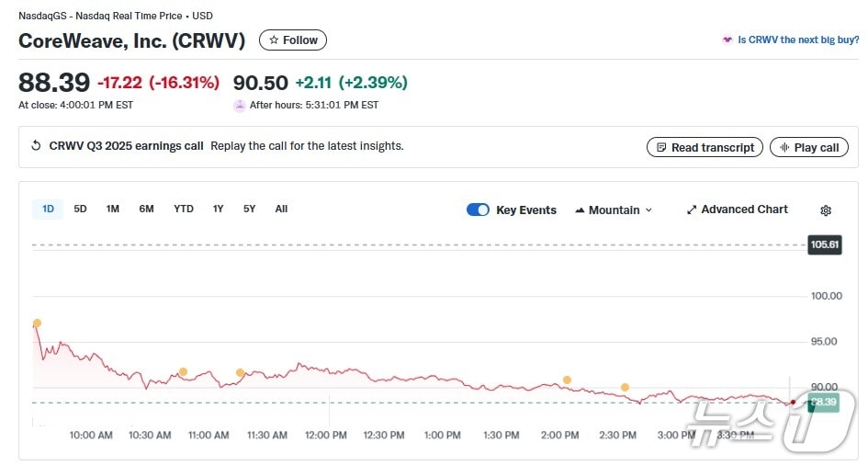Click the after-hours moon icon
The height and width of the screenshot is (465, 868).
[240, 105]
